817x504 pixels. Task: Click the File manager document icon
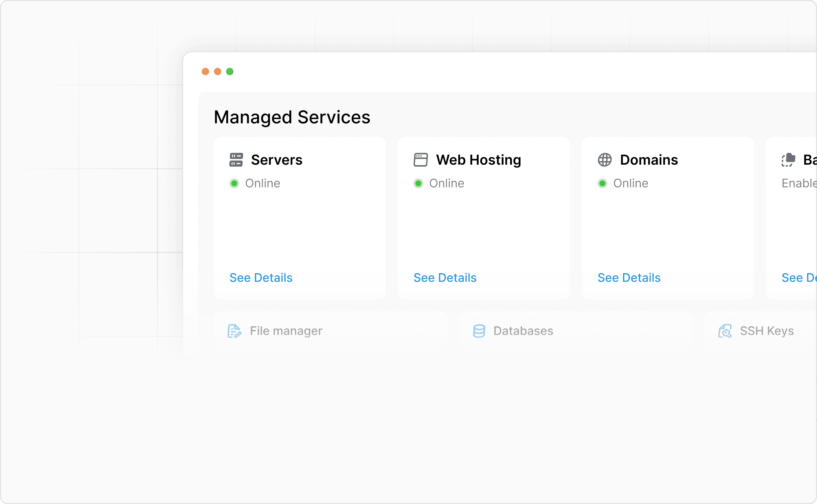coord(234,331)
